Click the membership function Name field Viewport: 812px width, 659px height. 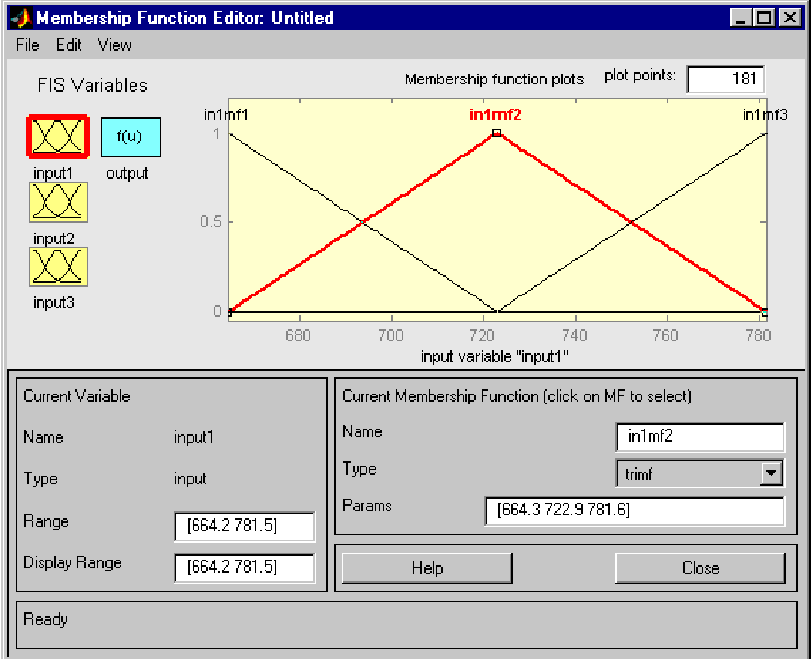(x=700, y=437)
